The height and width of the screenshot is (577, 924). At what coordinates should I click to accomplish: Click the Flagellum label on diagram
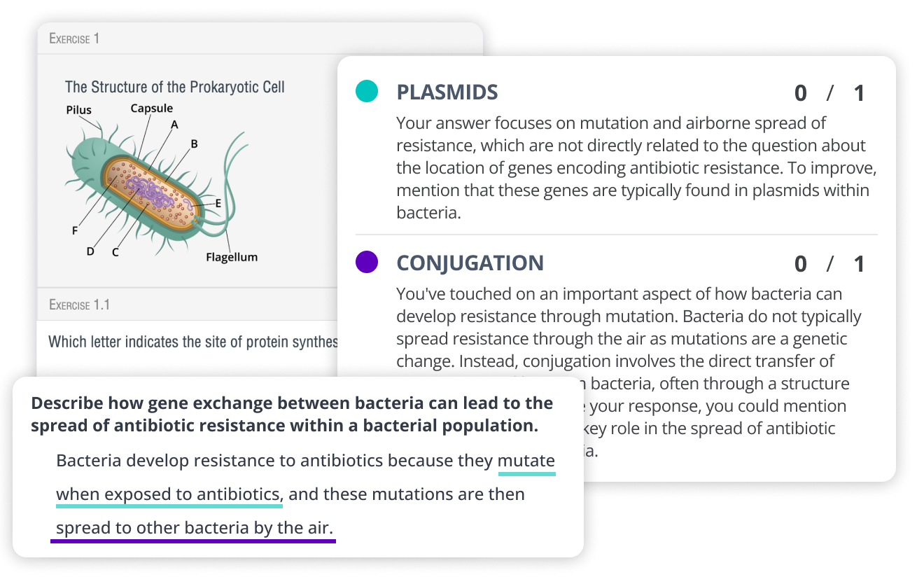[232, 257]
